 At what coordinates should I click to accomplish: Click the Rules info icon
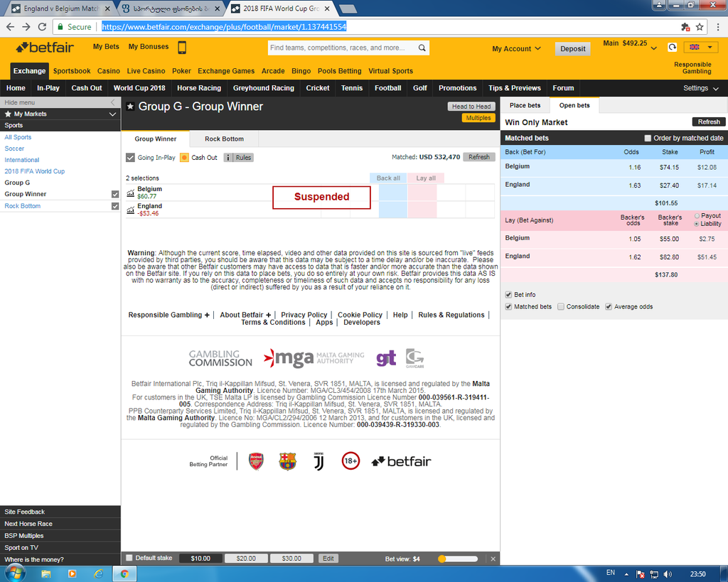pos(227,158)
